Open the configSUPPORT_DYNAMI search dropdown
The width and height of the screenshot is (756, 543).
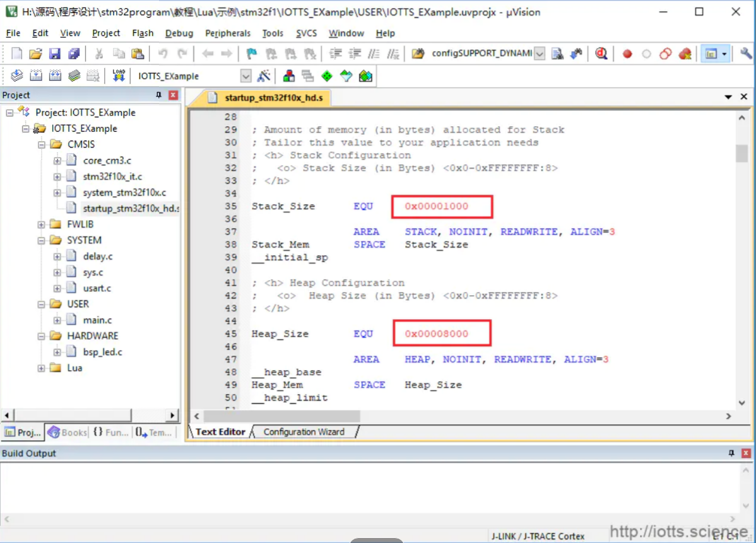pyautogui.click(x=540, y=54)
